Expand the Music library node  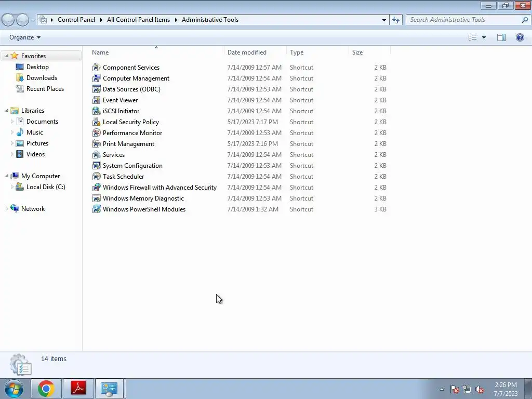pos(12,132)
